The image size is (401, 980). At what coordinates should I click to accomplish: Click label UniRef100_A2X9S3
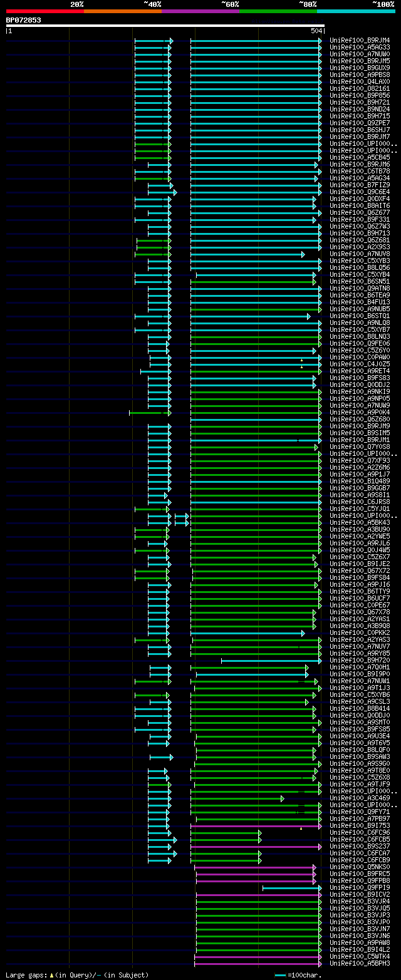(360, 247)
